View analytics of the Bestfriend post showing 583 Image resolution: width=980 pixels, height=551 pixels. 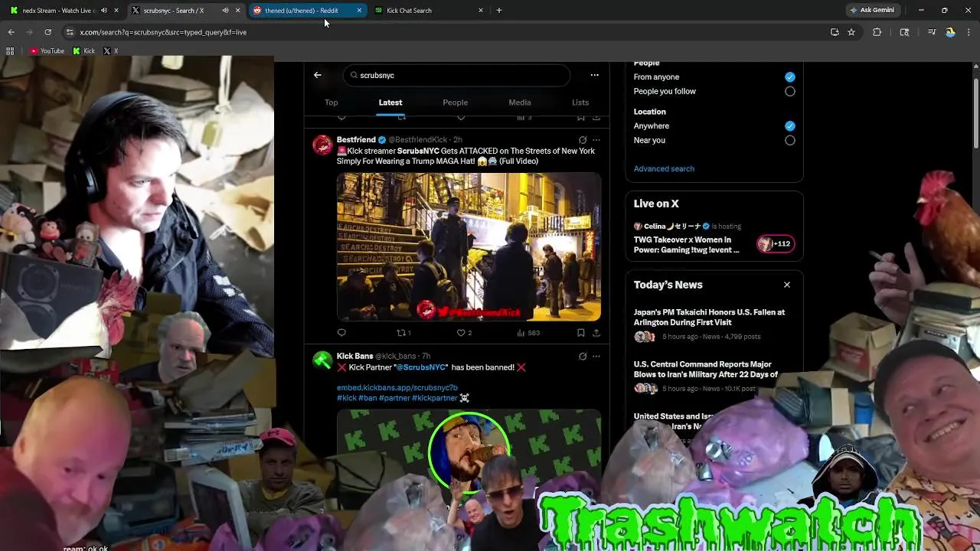[x=528, y=333]
